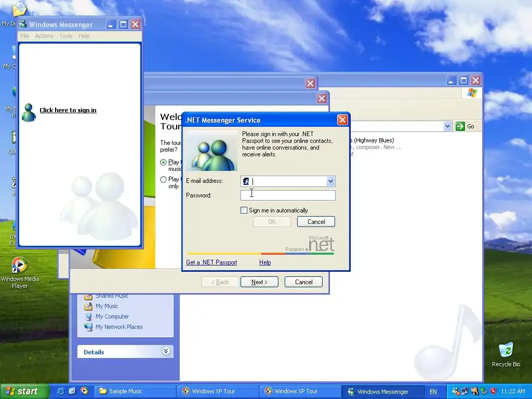
Task: Click the My Network Places icon
Action: tap(88, 327)
